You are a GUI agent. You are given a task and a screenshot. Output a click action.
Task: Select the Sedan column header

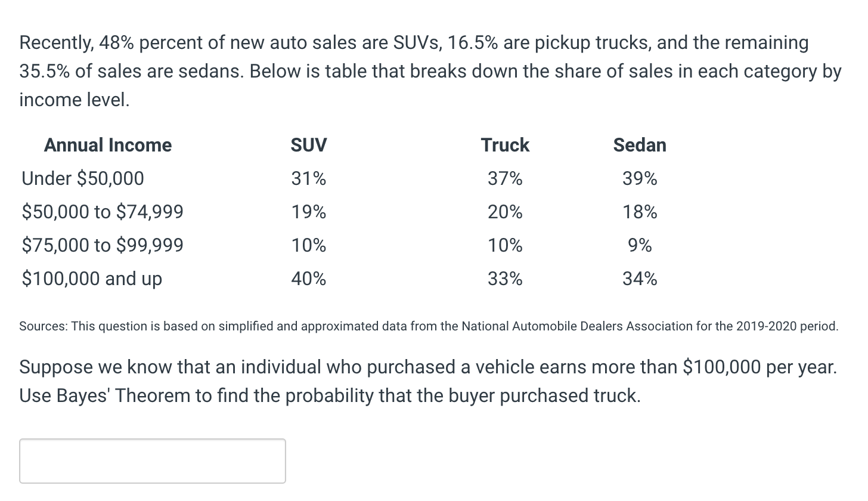pyautogui.click(x=639, y=145)
